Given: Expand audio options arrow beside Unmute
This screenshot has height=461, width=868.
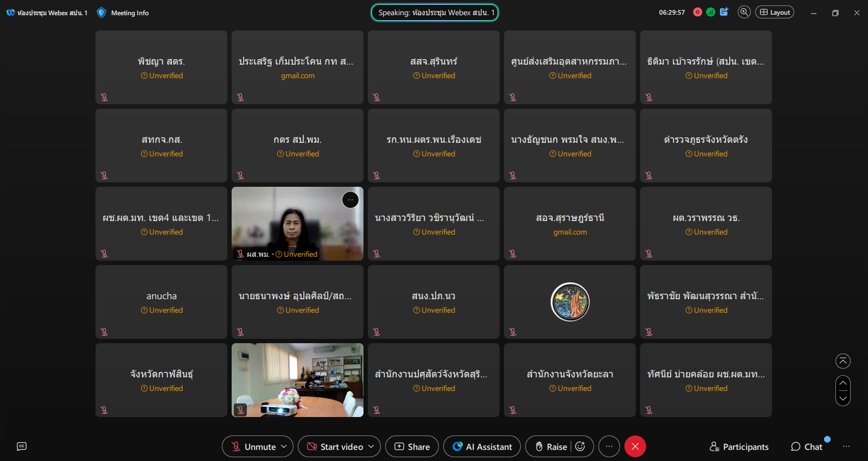Looking at the screenshot, I should [x=284, y=446].
